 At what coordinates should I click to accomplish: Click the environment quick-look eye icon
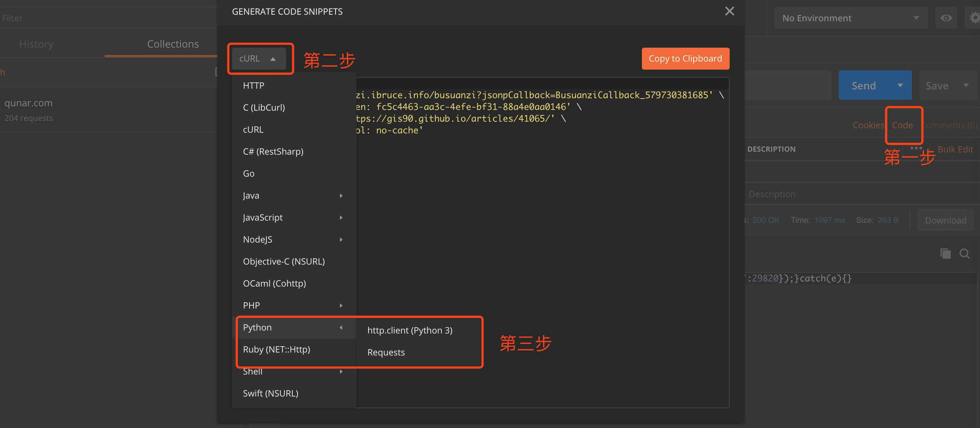coord(946,18)
